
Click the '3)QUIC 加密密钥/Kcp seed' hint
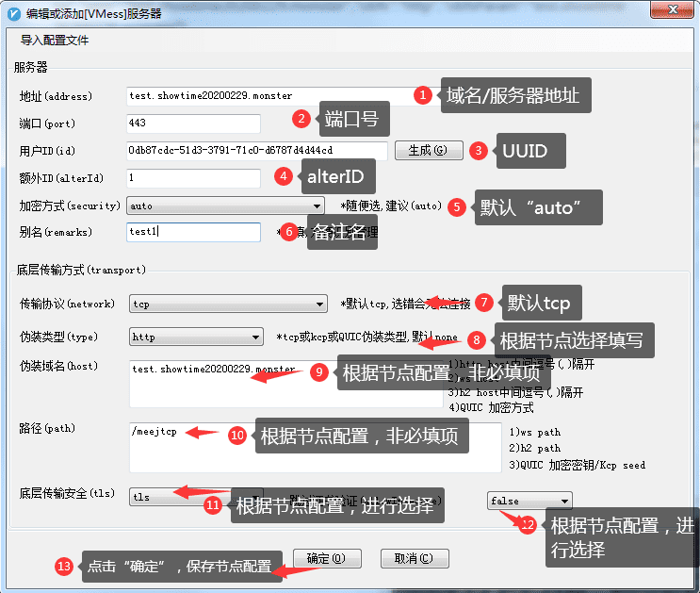(578, 465)
